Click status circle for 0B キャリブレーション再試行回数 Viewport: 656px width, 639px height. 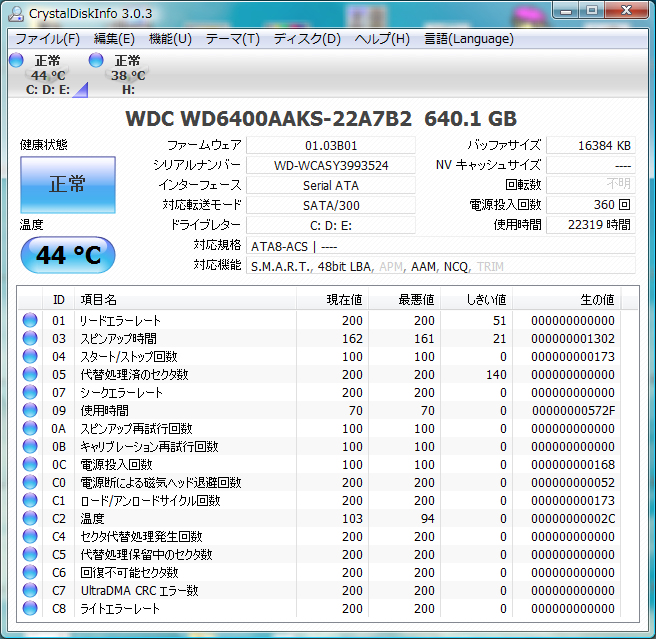click(x=30, y=446)
